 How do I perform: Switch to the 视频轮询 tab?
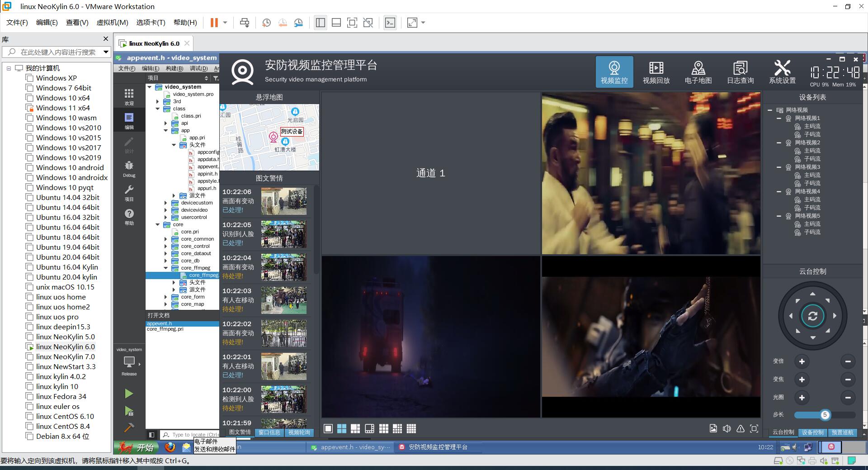(x=299, y=432)
